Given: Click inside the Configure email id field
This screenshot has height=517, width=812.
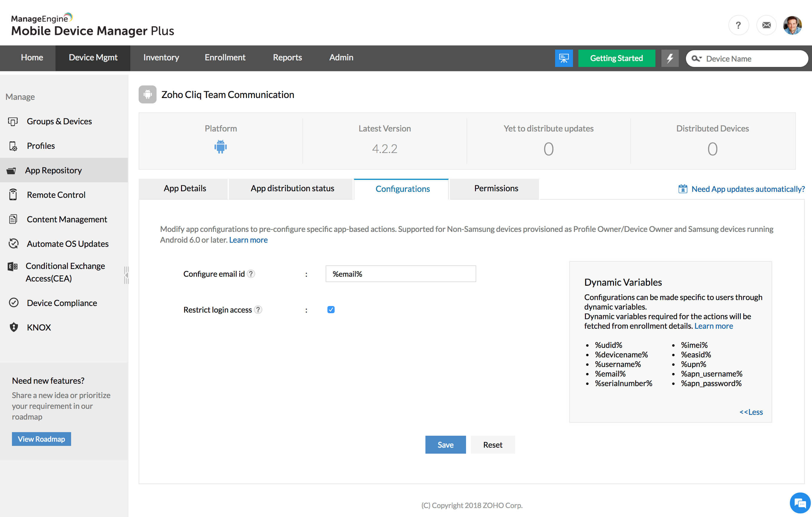Looking at the screenshot, I should (x=400, y=274).
